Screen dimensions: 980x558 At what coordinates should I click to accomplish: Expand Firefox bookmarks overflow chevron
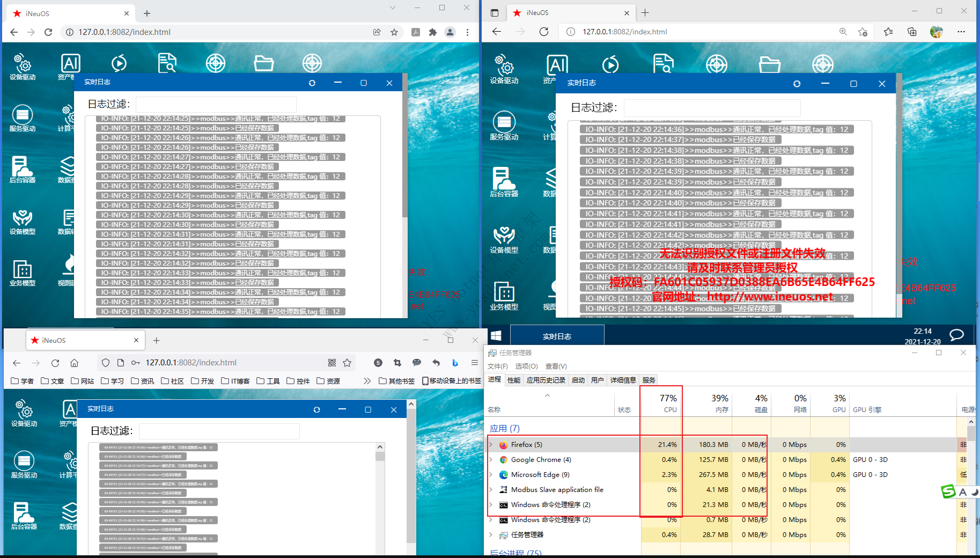tap(367, 381)
